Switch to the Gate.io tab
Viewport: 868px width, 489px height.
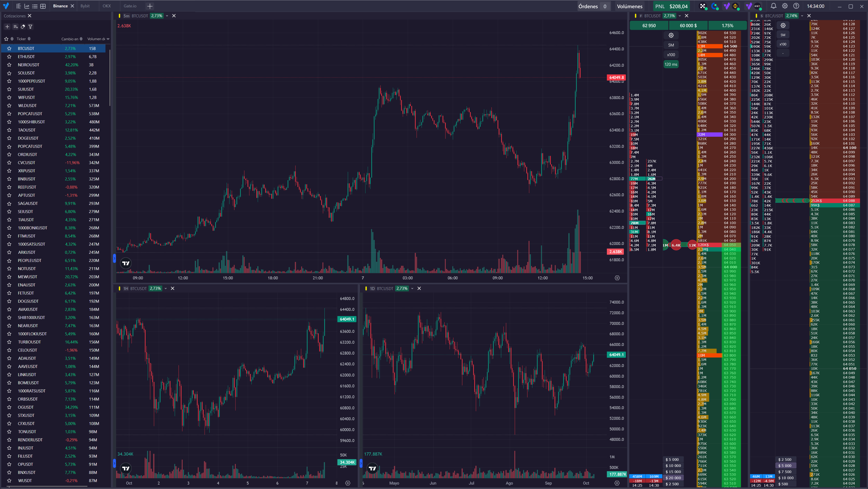click(x=130, y=6)
